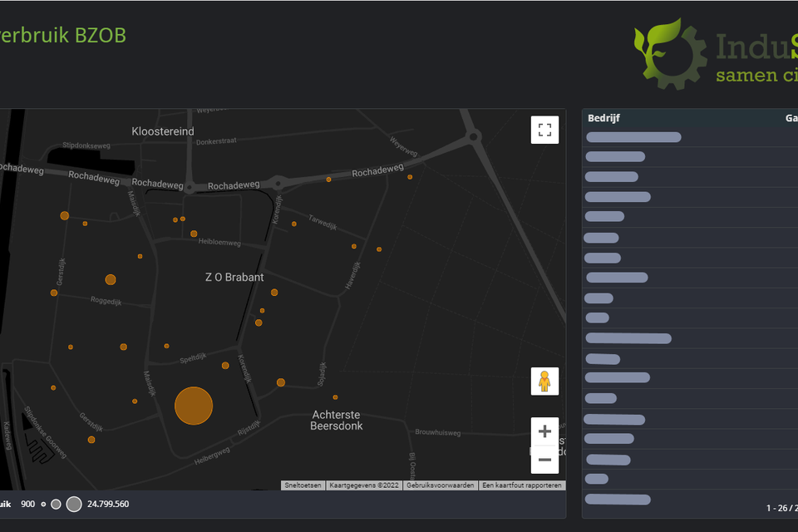
Task: Zoom in on the map
Action: point(544,431)
